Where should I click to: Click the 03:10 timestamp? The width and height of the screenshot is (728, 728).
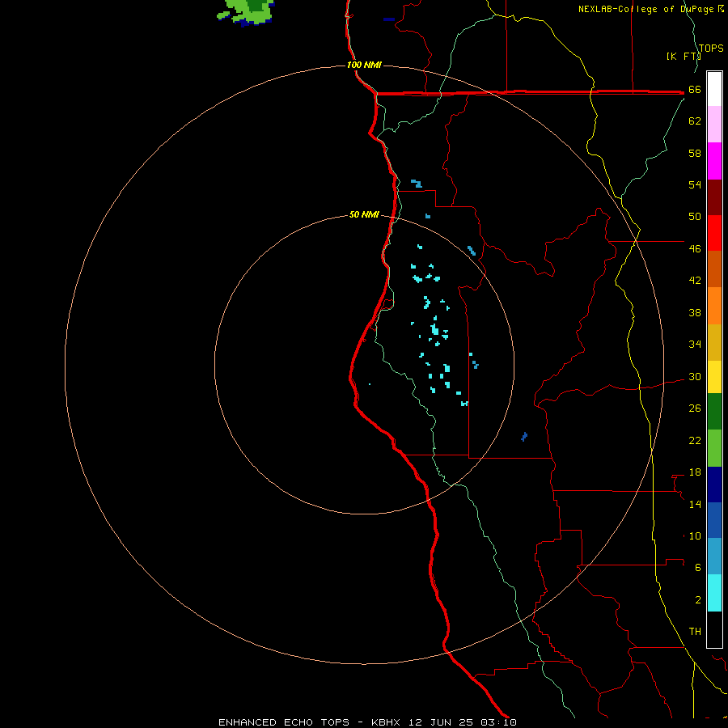498,722
